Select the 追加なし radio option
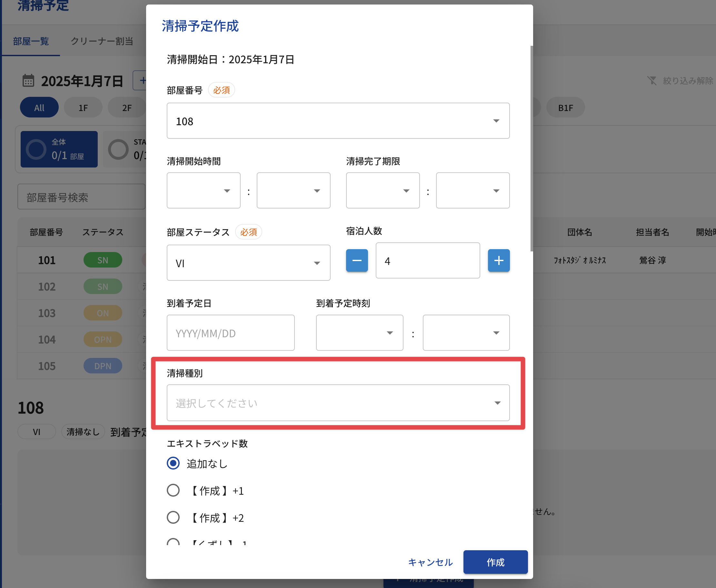This screenshot has height=588, width=716. click(173, 463)
